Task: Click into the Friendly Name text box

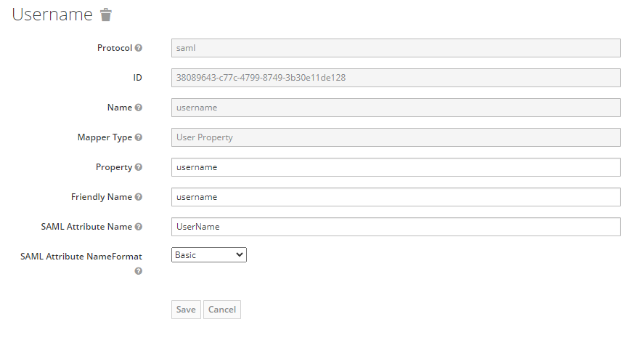Action: (396, 197)
